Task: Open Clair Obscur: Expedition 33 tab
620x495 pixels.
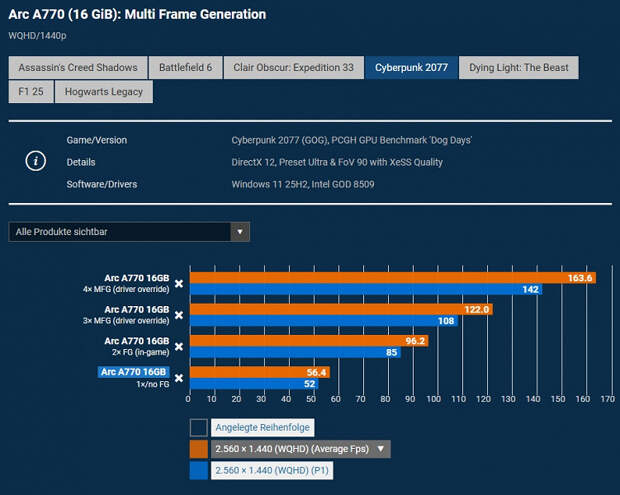Action: click(x=293, y=68)
